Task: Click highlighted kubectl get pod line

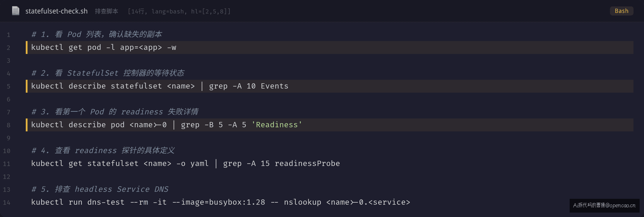Action: click(x=330, y=48)
